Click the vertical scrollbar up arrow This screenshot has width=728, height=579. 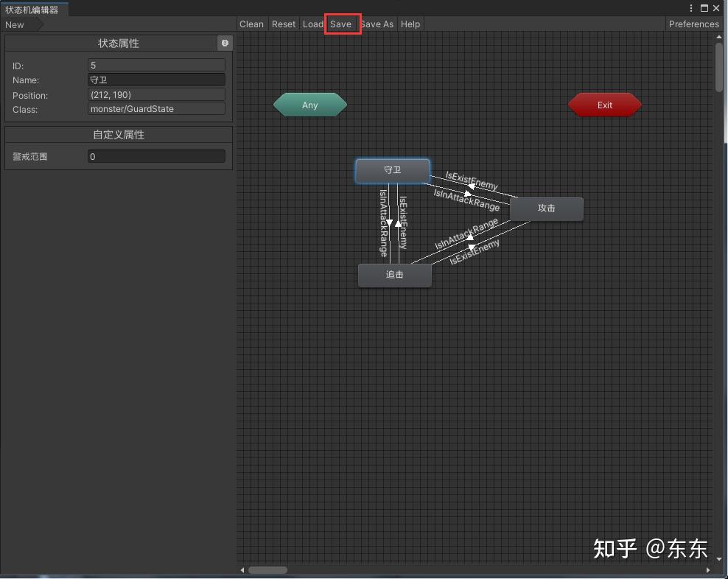pos(720,35)
